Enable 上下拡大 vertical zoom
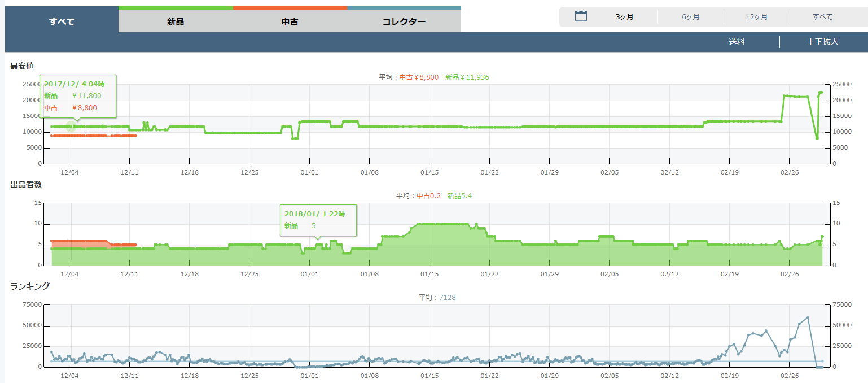 point(822,42)
